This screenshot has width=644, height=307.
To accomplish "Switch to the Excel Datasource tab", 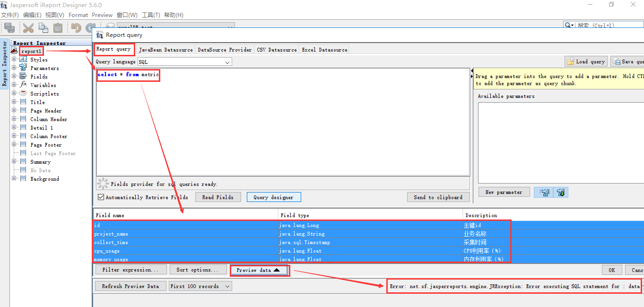I will click(324, 50).
